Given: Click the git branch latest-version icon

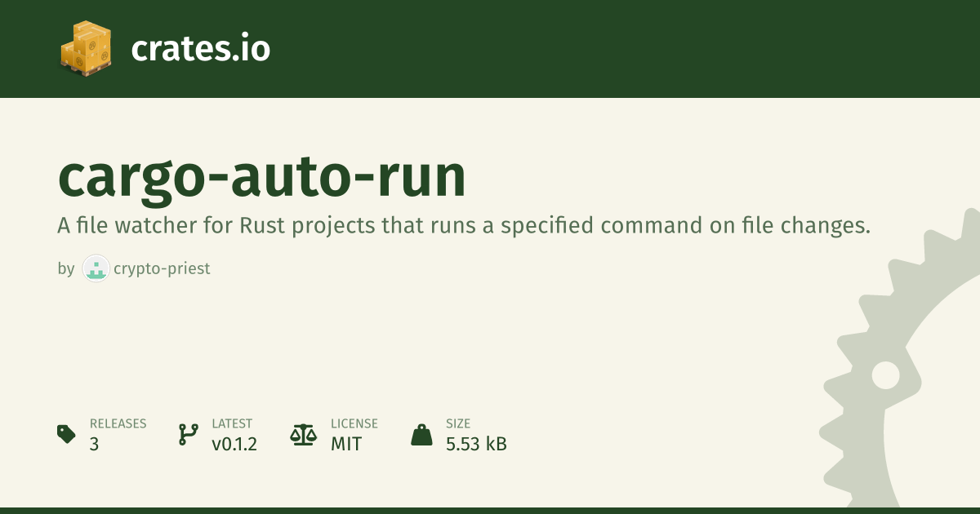Looking at the screenshot, I should 188,434.
